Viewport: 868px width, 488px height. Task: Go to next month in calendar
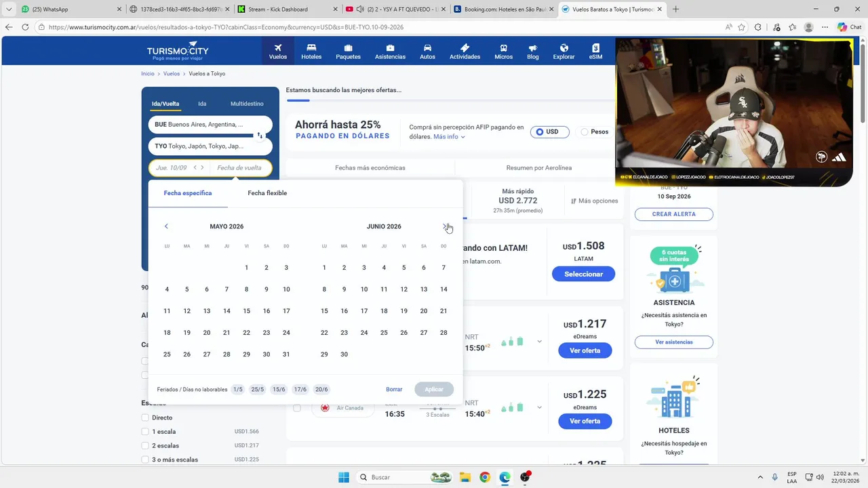(445, 226)
